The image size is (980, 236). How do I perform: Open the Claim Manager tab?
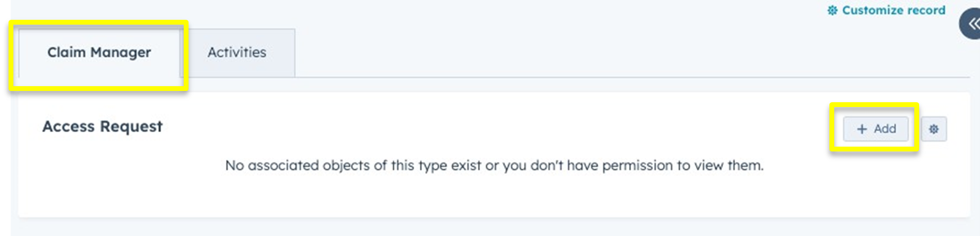pyautogui.click(x=99, y=53)
